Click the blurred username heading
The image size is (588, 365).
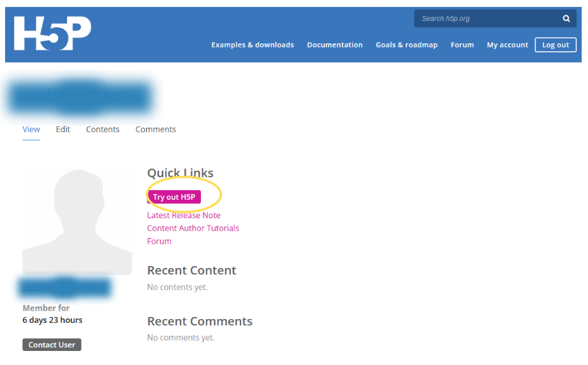click(x=80, y=97)
